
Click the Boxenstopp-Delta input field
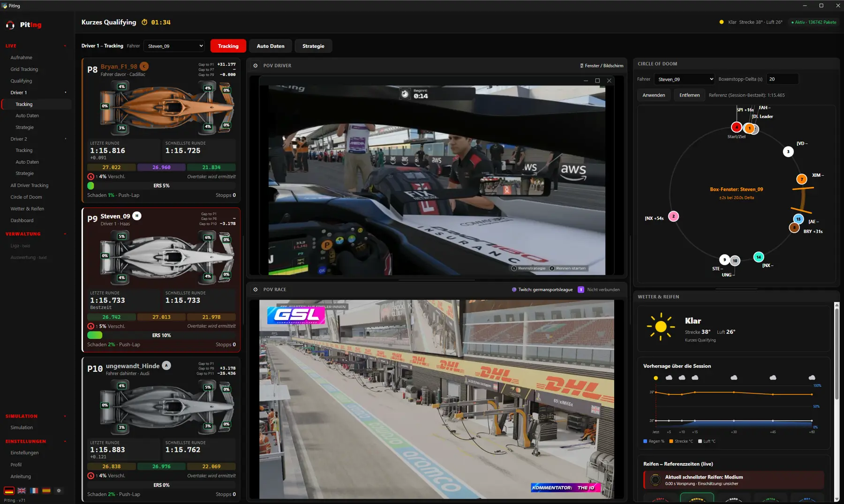(x=782, y=79)
